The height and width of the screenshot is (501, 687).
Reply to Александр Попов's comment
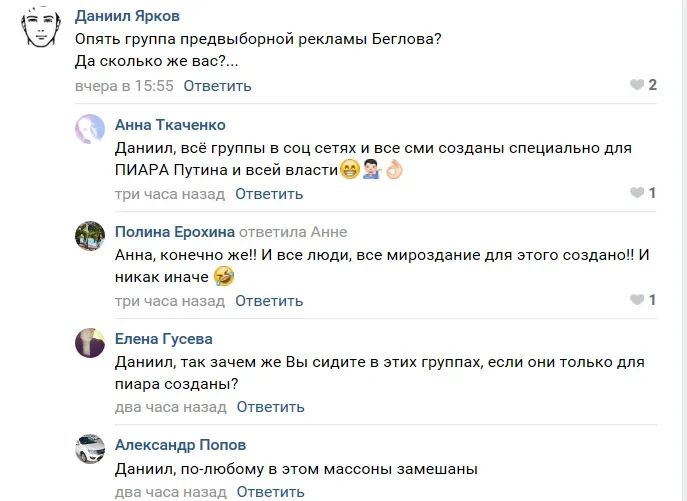coord(269,492)
